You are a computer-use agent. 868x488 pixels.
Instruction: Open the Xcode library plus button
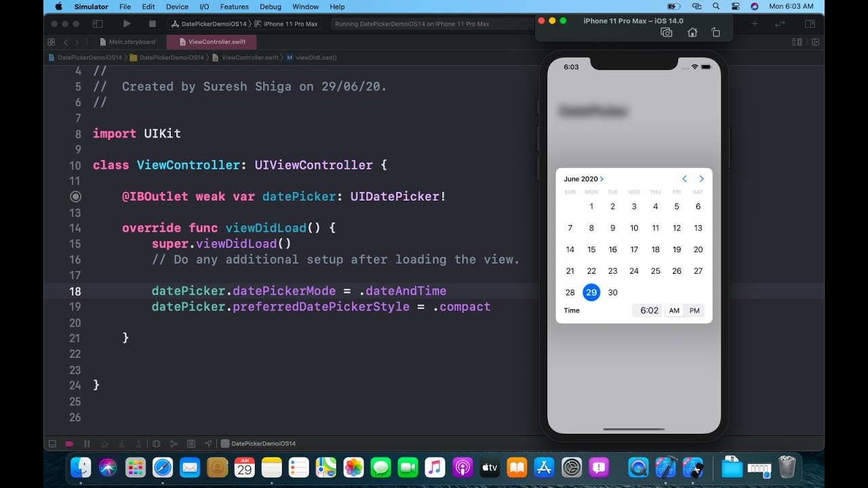click(755, 24)
